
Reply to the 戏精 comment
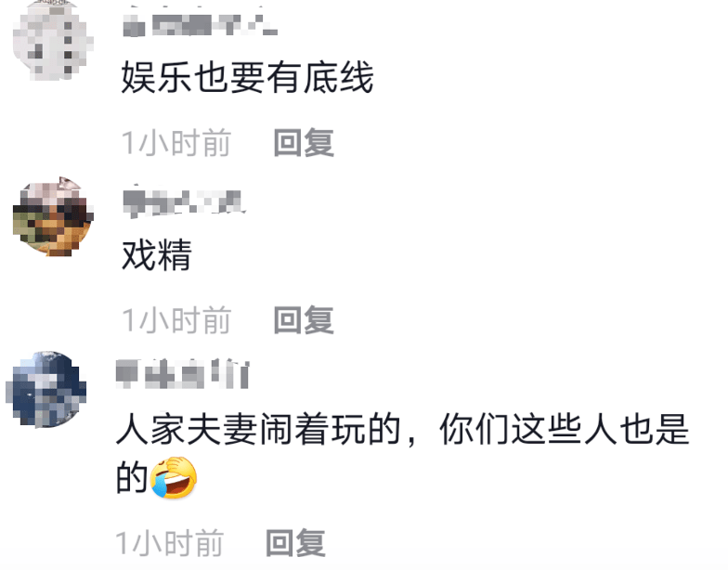click(304, 319)
